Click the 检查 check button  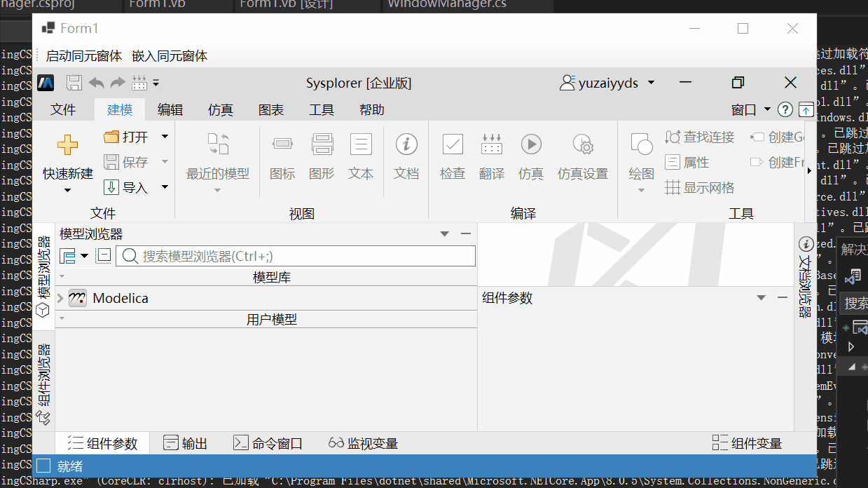(453, 157)
